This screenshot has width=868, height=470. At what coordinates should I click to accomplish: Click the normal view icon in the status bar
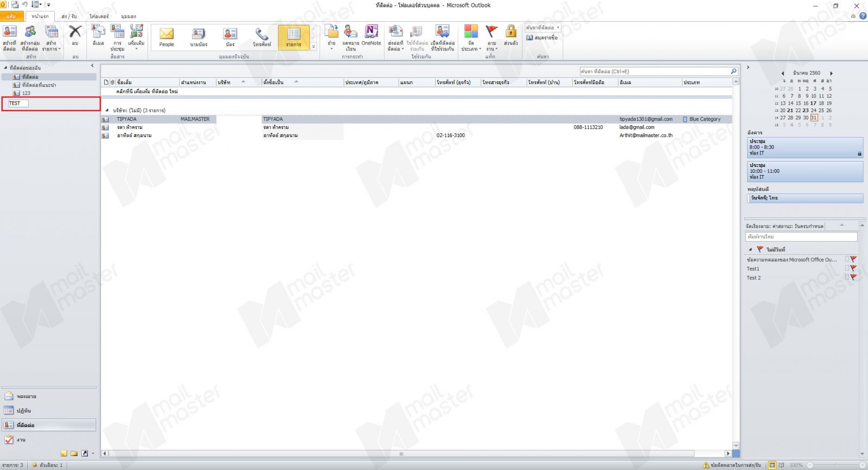click(x=773, y=465)
